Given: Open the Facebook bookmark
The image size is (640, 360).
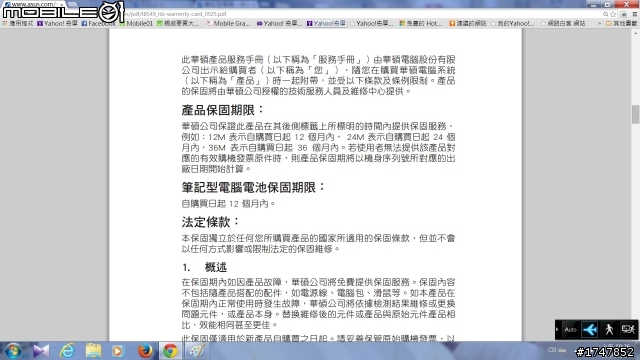Looking at the screenshot, I should coord(98,23).
